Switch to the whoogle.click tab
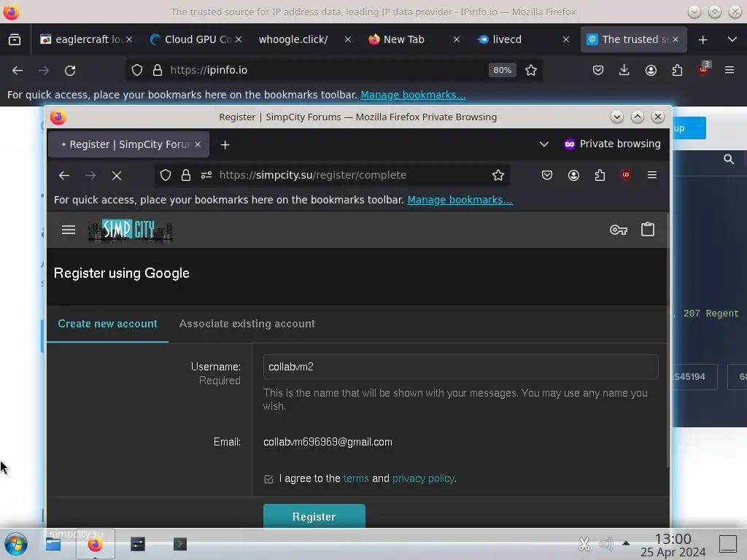Image resolution: width=747 pixels, height=560 pixels. point(305,39)
